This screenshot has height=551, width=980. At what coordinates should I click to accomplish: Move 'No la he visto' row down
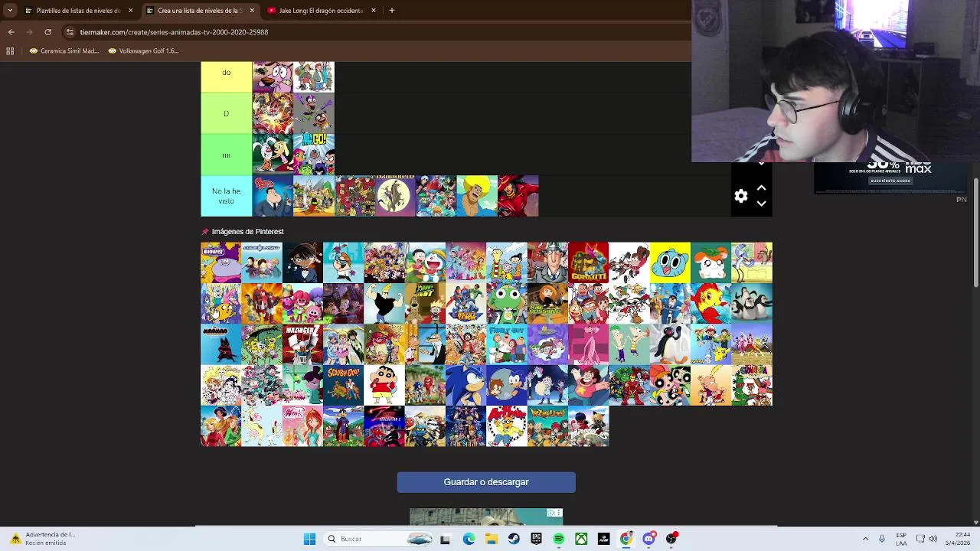pyautogui.click(x=761, y=204)
